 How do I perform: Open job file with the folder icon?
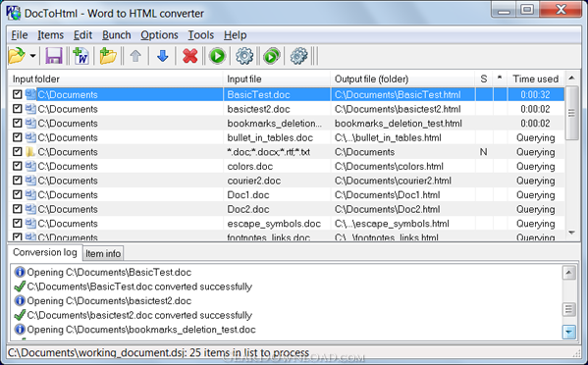[x=17, y=56]
